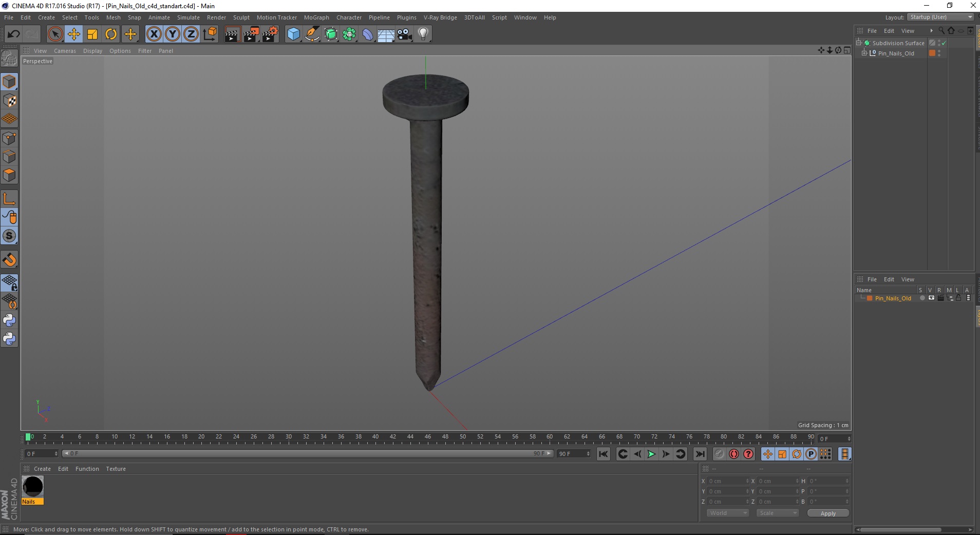
Task: Switch to Polygons mode
Action: tap(9, 175)
